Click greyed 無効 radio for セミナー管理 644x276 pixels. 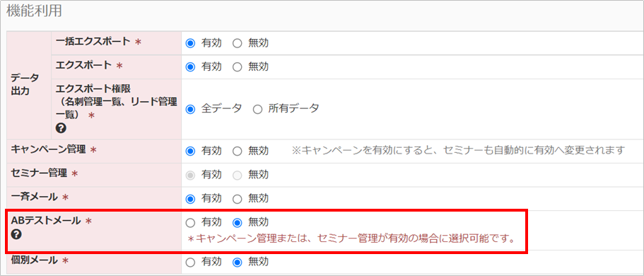click(x=237, y=176)
